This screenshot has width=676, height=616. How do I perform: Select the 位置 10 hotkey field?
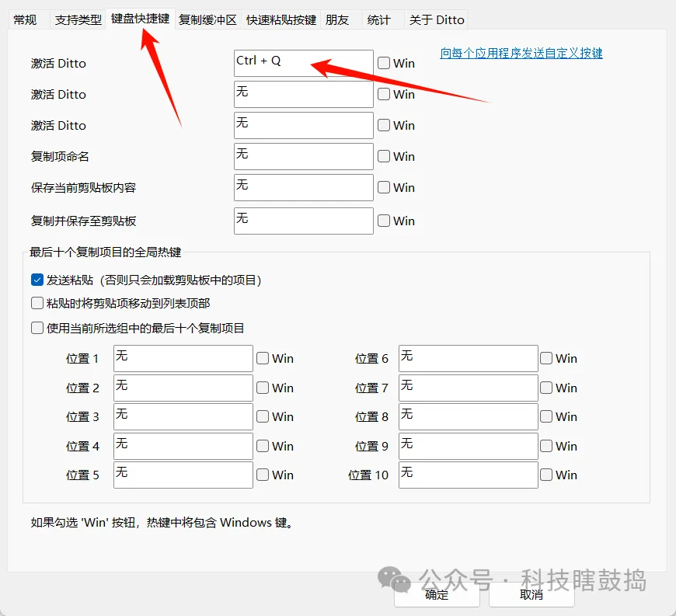469,475
